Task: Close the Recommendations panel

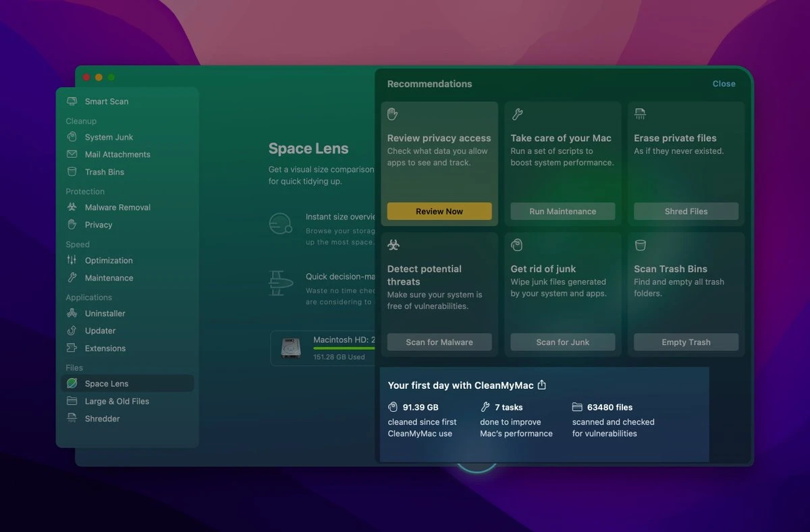Action: point(724,84)
